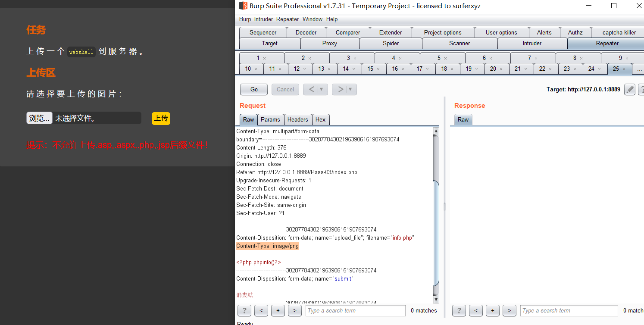The image size is (644, 325).
Task: Select the request Raw view tab
Action: [248, 119]
